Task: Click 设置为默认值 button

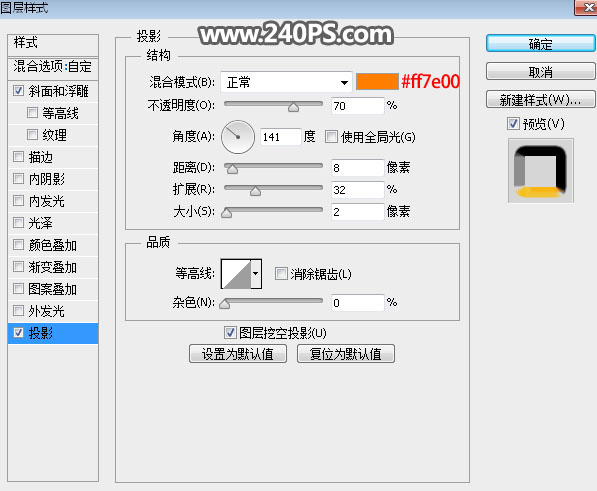Action: pos(238,354)
